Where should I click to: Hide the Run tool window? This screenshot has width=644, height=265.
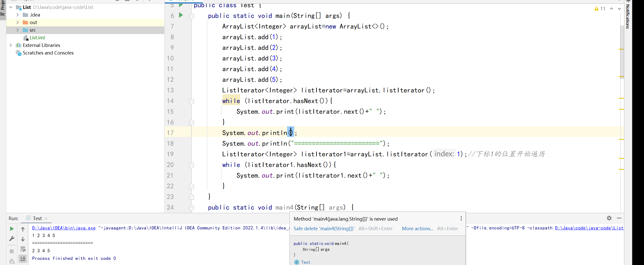(x=619, y=218)
